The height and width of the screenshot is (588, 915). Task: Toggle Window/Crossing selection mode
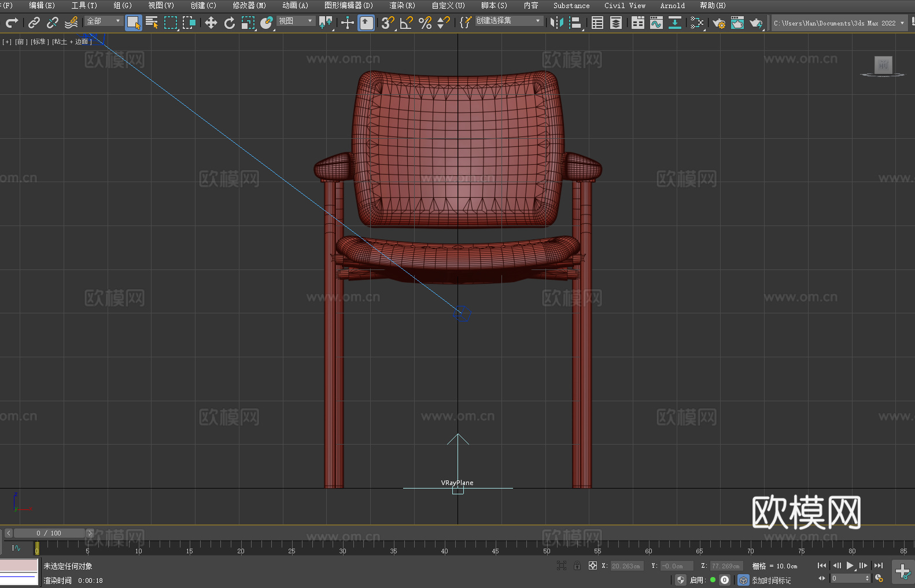(189, 23)
